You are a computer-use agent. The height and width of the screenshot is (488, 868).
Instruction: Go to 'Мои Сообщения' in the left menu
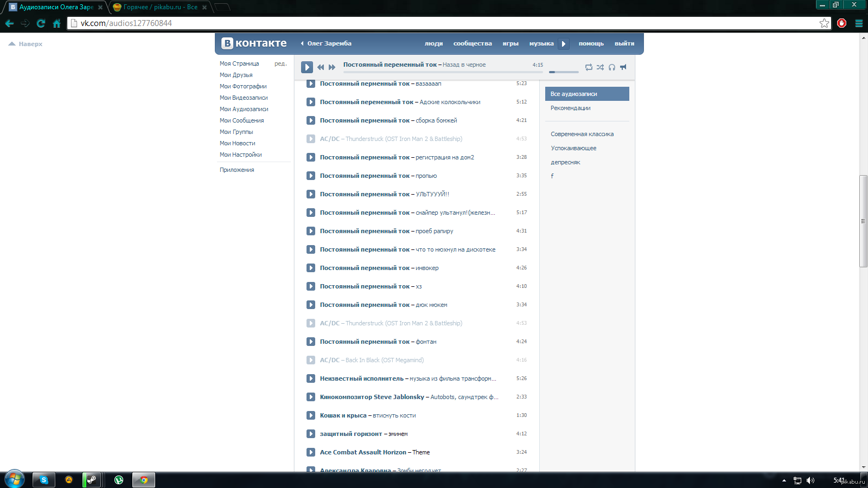242,120
